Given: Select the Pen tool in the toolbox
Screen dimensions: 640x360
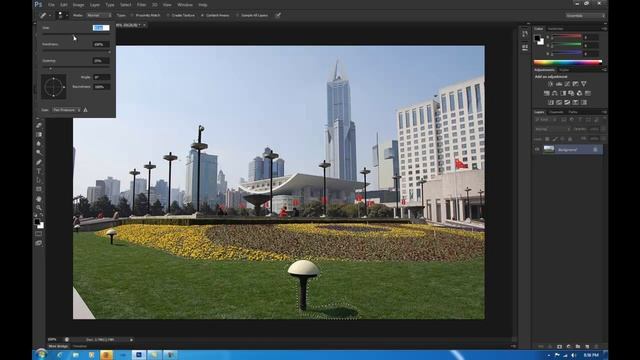Looking at the screenshot, I should click(39, 162).
